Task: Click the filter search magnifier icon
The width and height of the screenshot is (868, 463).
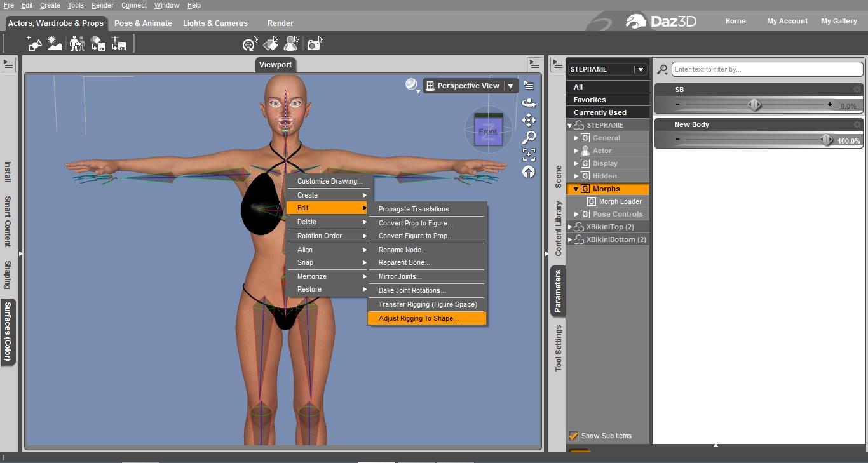Action: click(662, 69)
